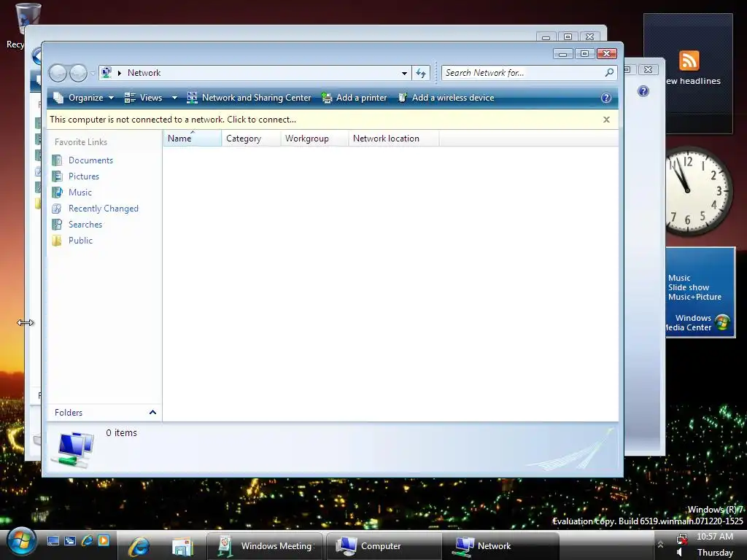Select Music+Picture in Media Center gadget
The height and width of the screenshot is (560, 747).
pyautogui.click(x=694, y=297)
